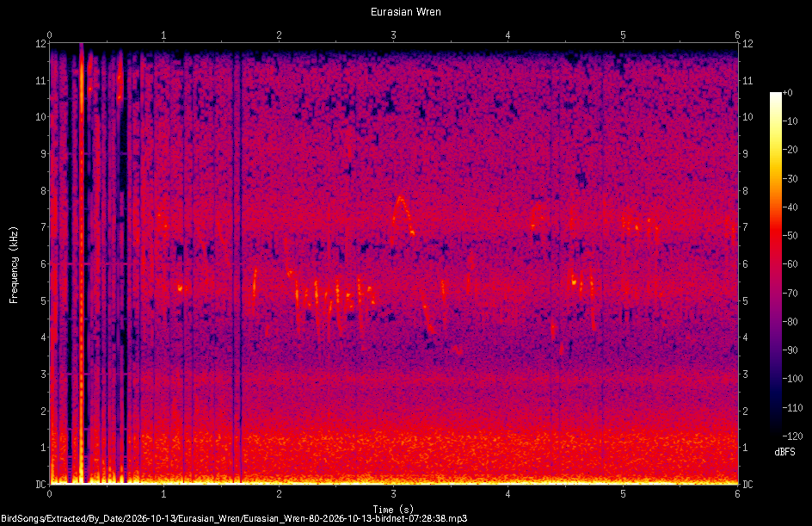The image size is (812, 526).
Task: Click the "dBFS" label under the color scale
Action: coord(784,452)
